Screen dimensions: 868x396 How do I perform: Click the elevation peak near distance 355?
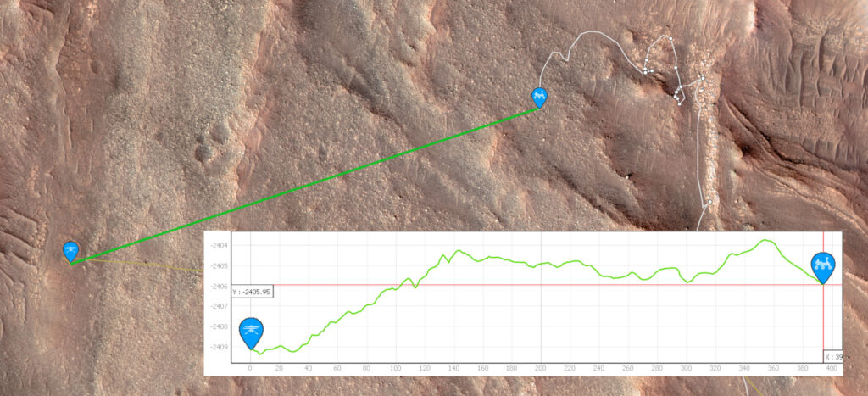766,240
